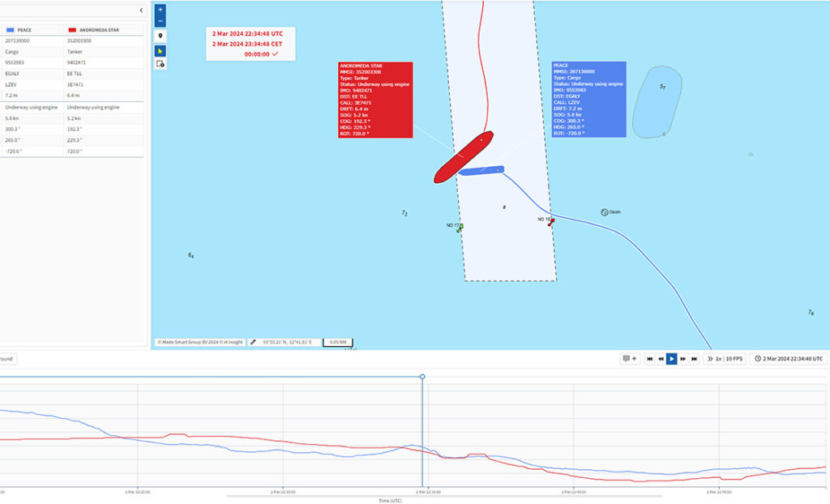Open the 1x | 10 FPS speed setting
The height and width of the screenshot is (504, 830).
point(725,359)
